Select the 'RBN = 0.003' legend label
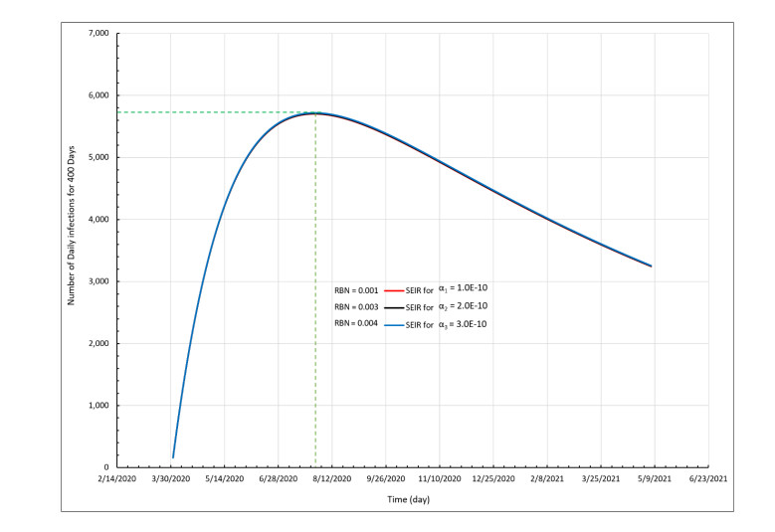The image size is (775, 532). [354, 305]
